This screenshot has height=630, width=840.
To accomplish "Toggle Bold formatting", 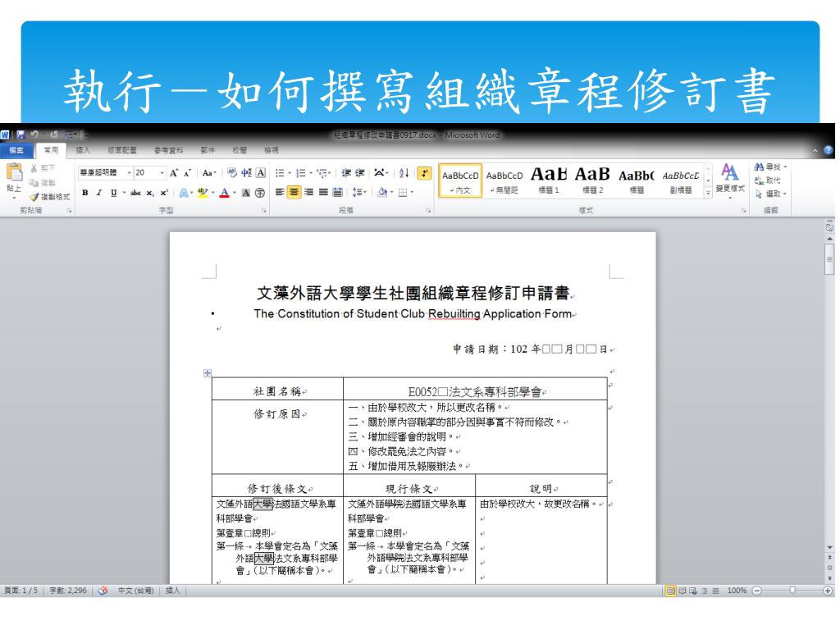I will pos(84,192).
